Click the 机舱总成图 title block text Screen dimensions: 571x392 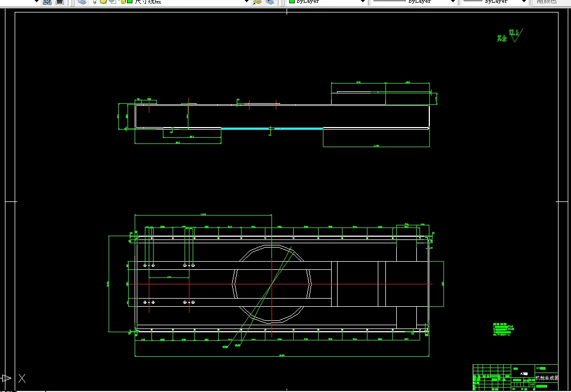547,378
